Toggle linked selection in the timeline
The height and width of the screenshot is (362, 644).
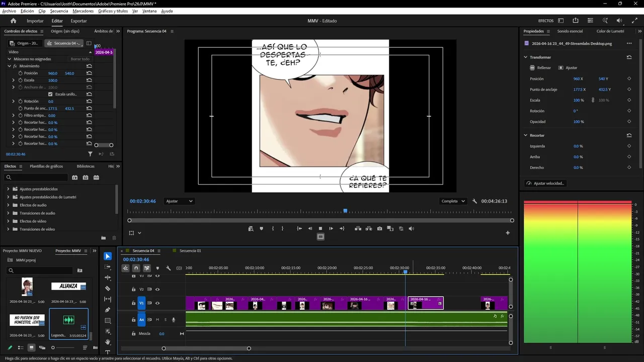(147, 268)
